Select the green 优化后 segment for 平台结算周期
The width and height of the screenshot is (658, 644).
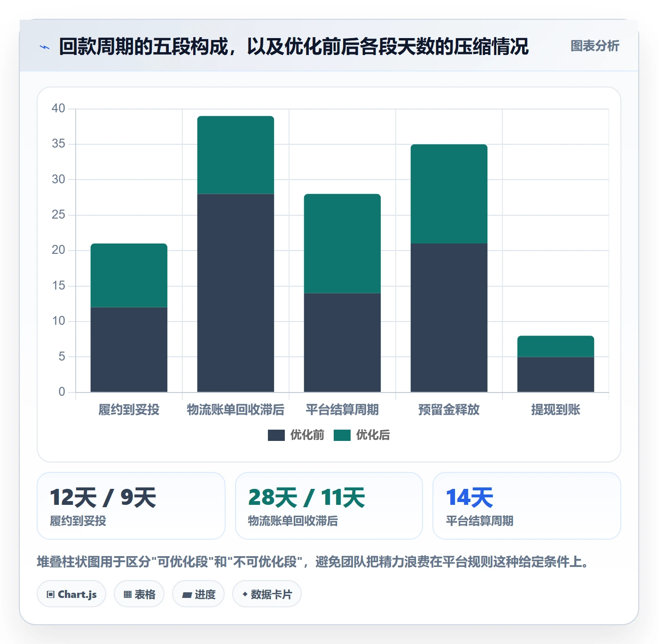pyautogui.click(x=342, y=243)
